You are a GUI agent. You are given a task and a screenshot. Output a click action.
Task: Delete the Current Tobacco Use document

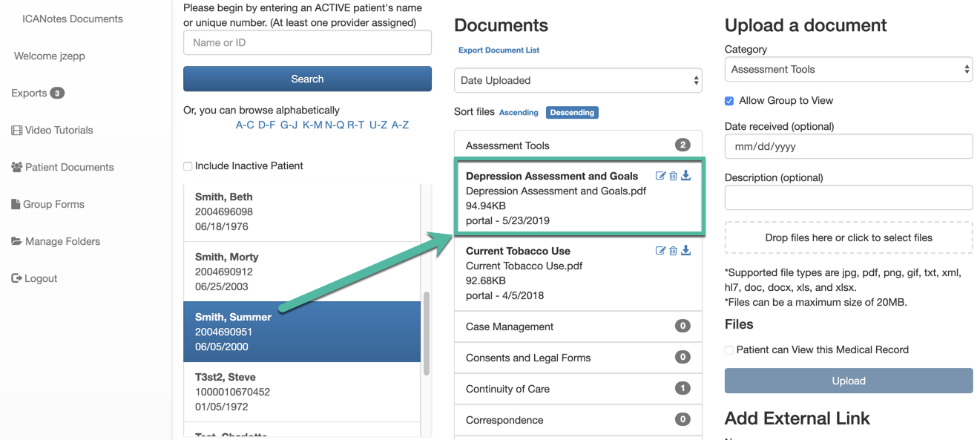click(673, 251)
